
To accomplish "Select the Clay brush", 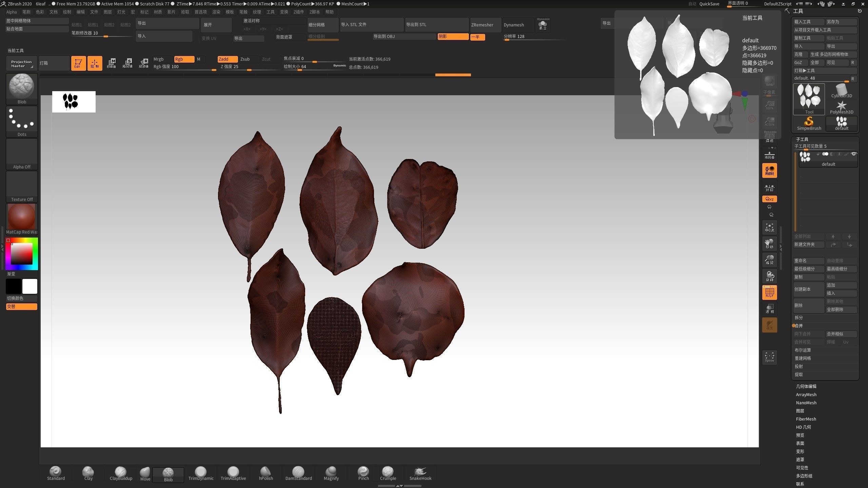I will click(x=88, y=473).
